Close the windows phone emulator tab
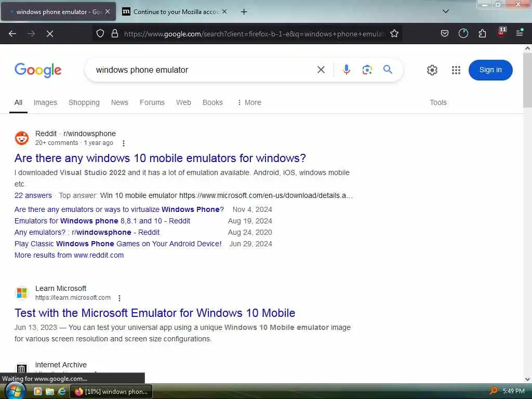This screenshot has height=399, width=532. pyautogui.click(x=108, y=11)
